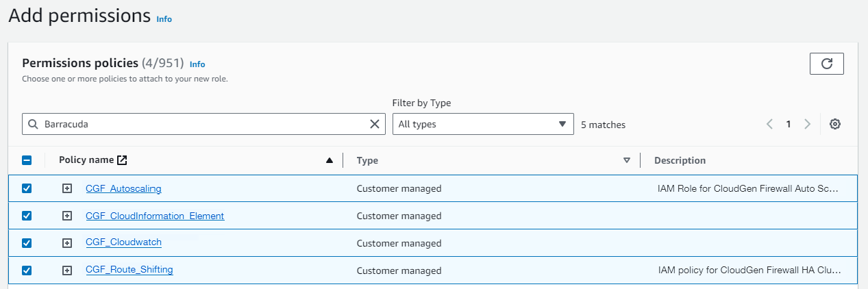868x289 pixels.
Task: Go to next page of results
Action: [x=807, y=124]
